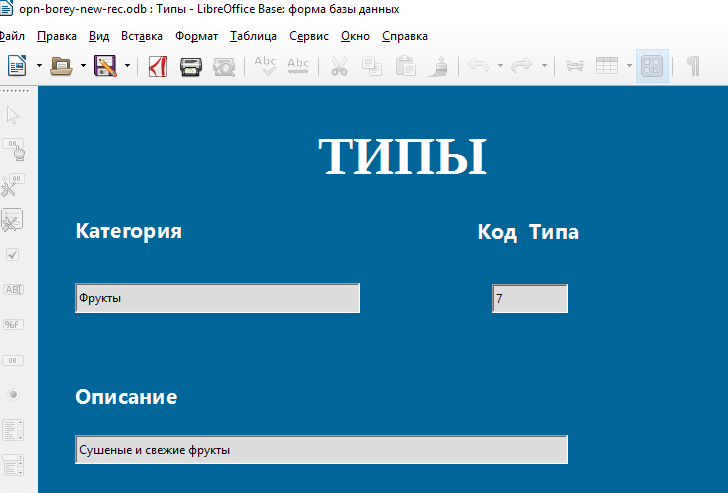Screen dimensions: 728x493
Task: Click the Save document icon
Action: 105,66
